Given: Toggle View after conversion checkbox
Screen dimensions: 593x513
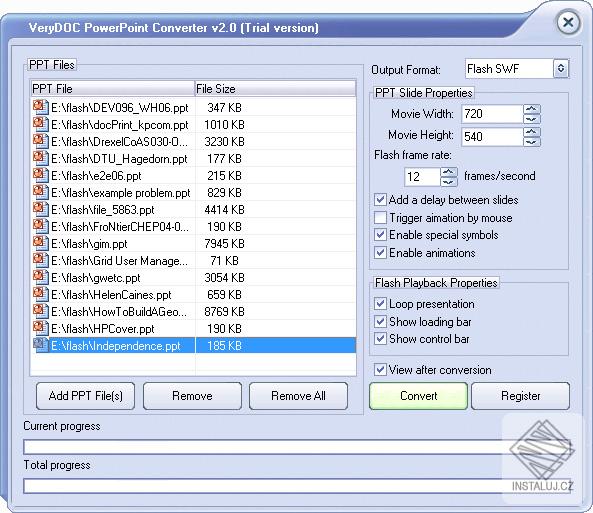Looking at the screenshot, I should tap(380, 370).
